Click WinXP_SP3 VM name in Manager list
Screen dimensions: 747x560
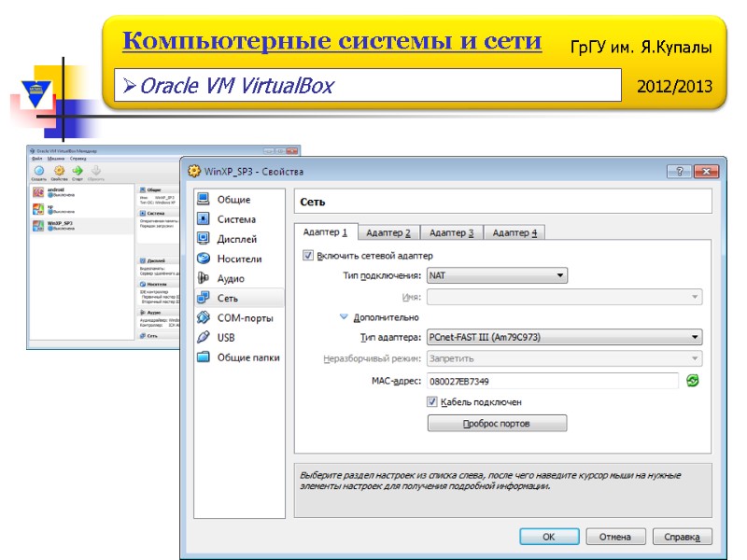[x=60, y=223]
